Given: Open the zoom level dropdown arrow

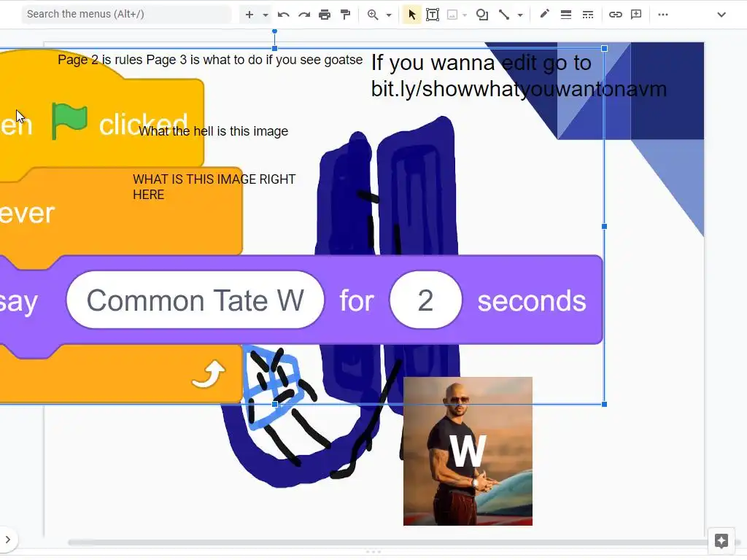Looking at the screenshot, I should [389, 15].
